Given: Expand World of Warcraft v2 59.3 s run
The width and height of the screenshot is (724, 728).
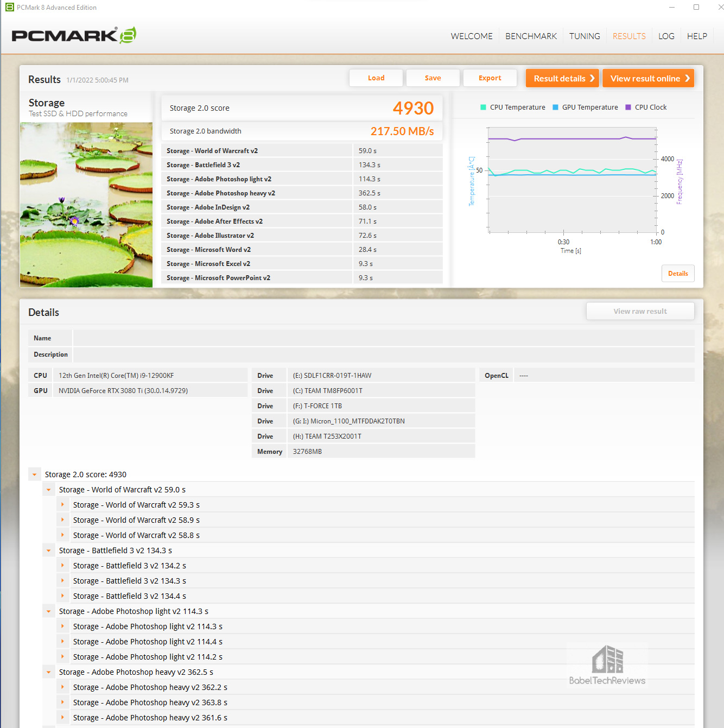Looking at the screenshot, I should tap(63, 505).
